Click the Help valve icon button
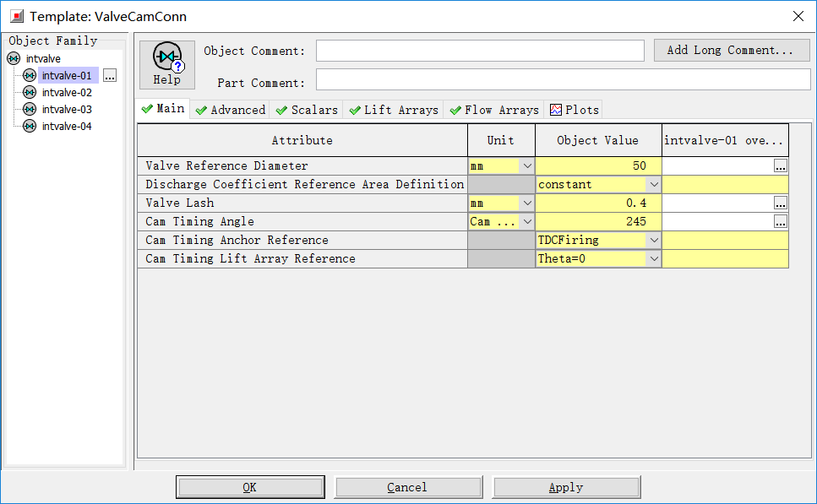This screenshot has height=504, width=817. point(166,64)
